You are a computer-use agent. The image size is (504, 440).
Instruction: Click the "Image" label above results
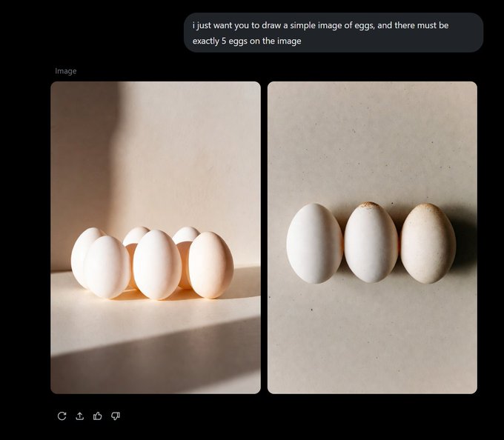click(x=66, y=71)
